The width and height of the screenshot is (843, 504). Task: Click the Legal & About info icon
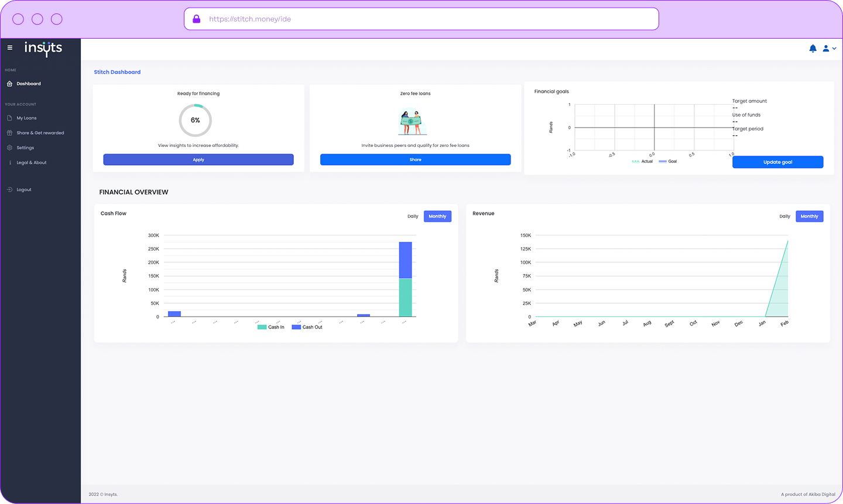point(9,163)
